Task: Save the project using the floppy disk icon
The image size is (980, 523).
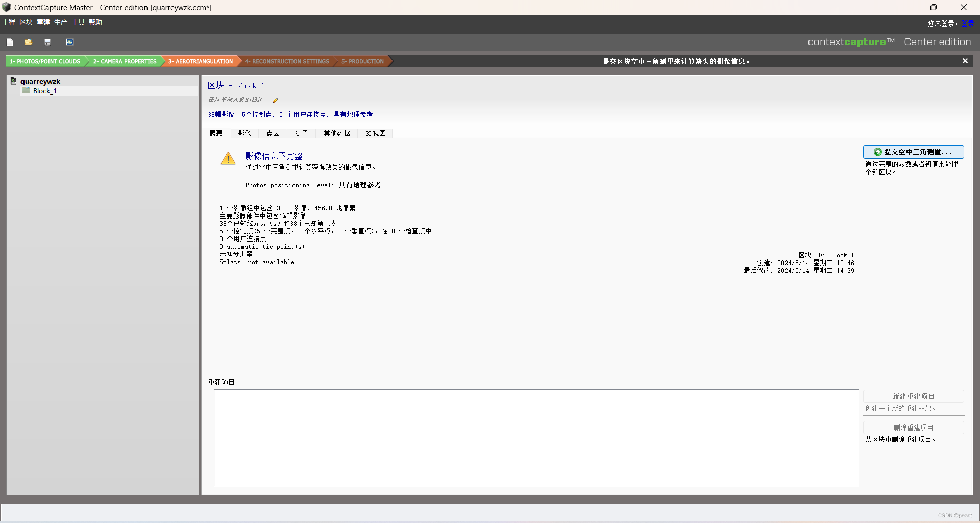Action: 47,42
